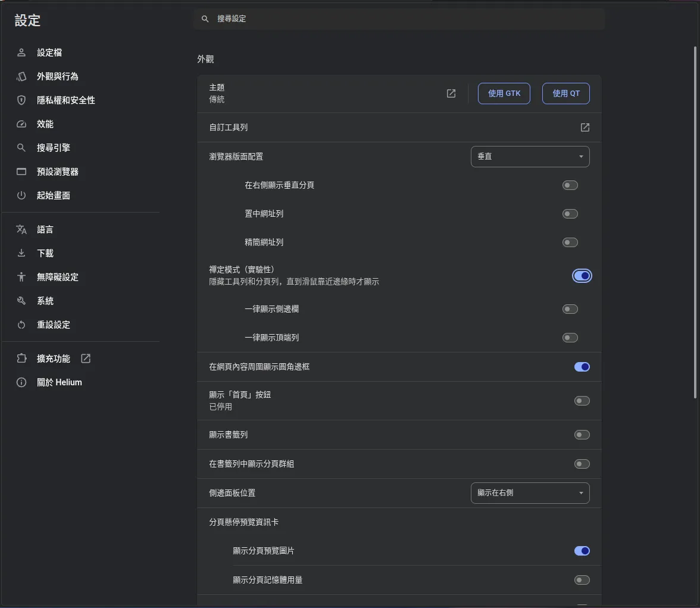Screen dimensions: 700x608
Task: Select 起始畫面 in sidebar
Action: pos(53,195)
